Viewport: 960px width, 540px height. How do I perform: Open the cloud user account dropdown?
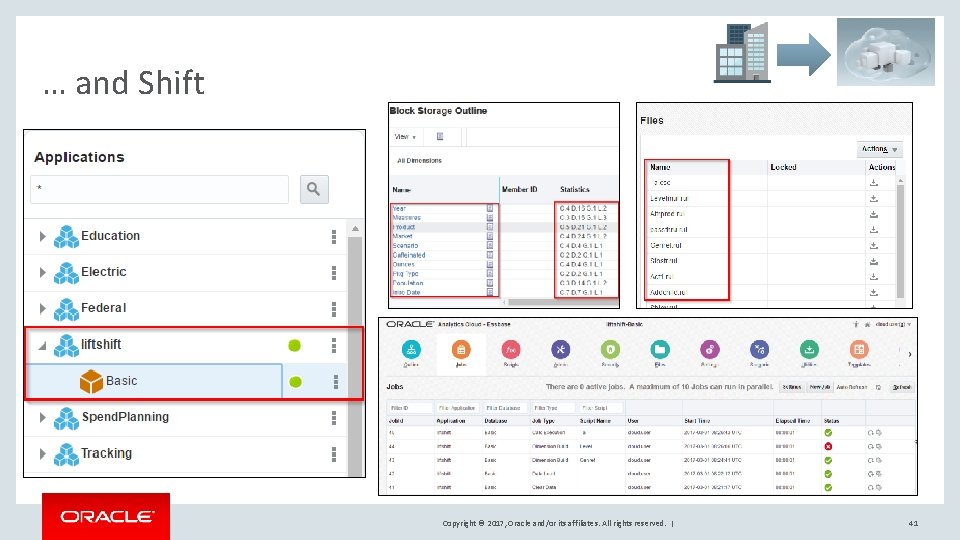893,324
